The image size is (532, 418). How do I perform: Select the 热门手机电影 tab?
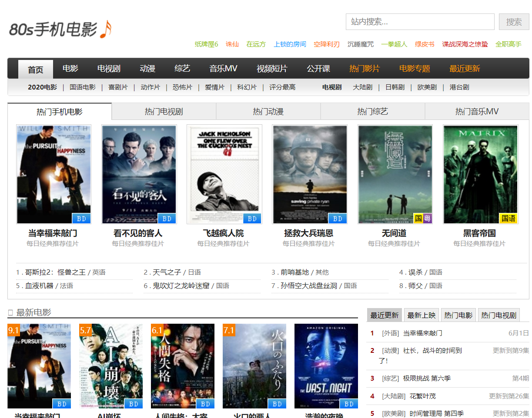coord(60,112)
